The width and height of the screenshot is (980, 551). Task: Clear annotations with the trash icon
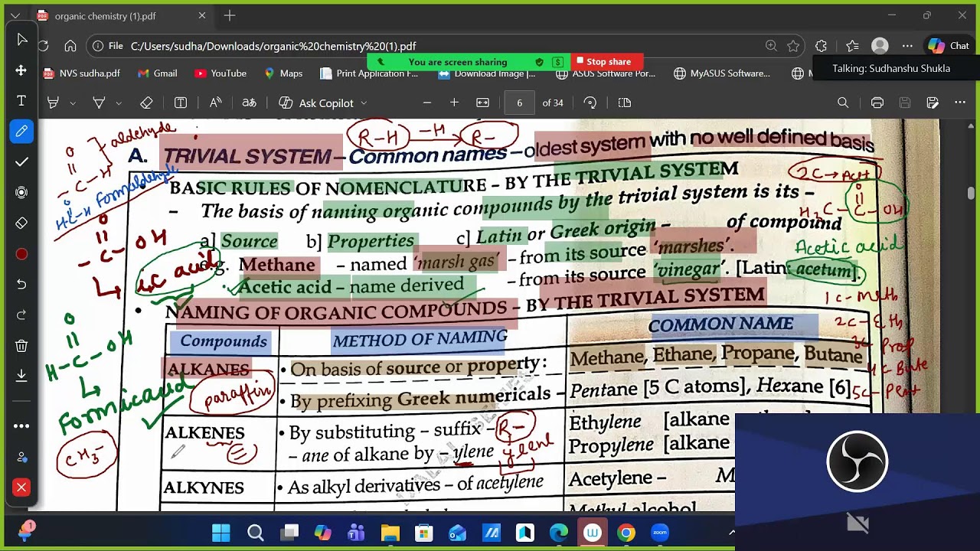click(21, 346)
